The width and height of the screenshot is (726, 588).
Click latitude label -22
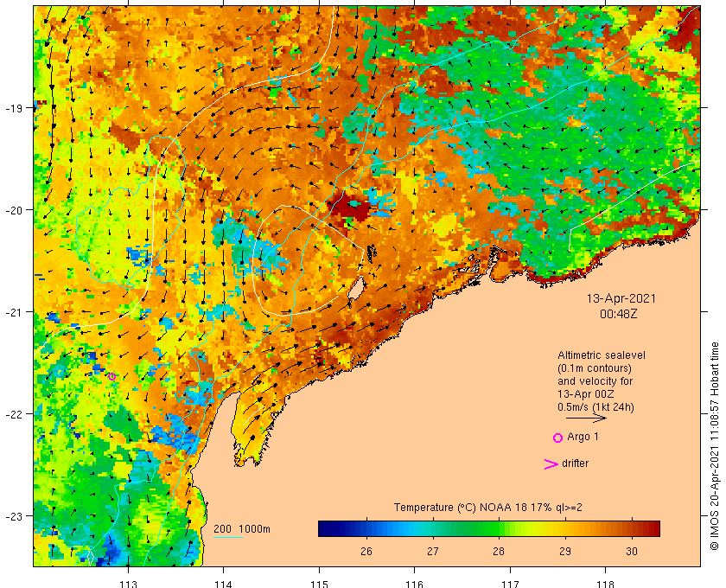pyautogui.click(x=14, y=414)
